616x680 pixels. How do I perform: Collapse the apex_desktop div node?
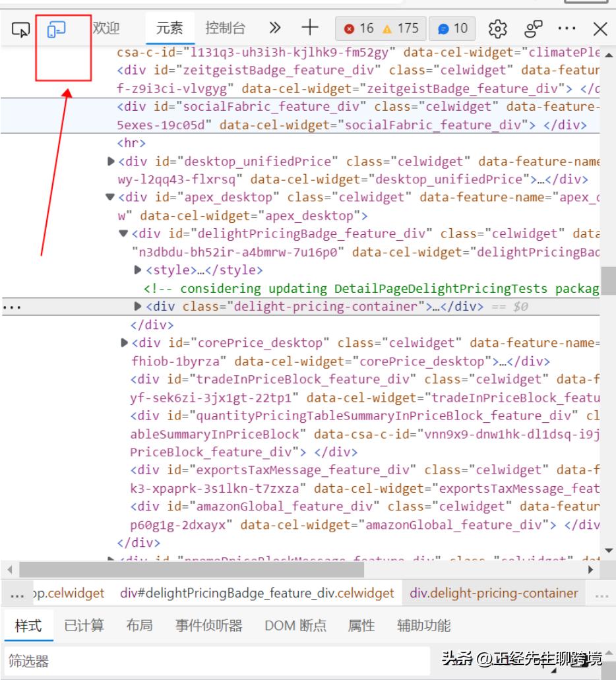point(111,197)
